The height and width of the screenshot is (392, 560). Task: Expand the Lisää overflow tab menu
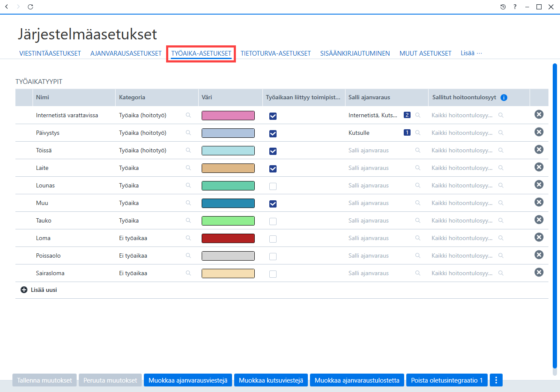(471, 53)
